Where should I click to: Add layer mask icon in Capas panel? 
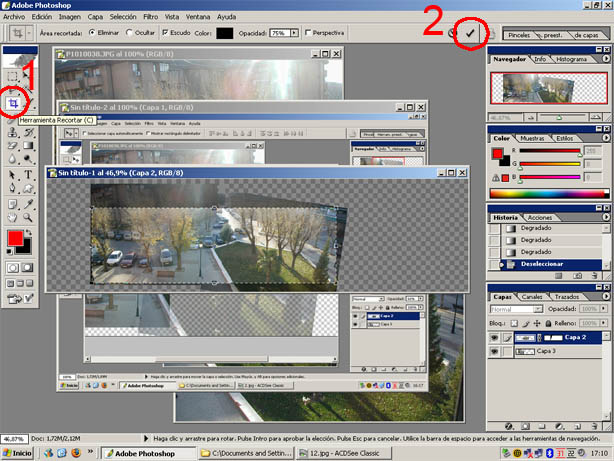[x=526, y=426]
